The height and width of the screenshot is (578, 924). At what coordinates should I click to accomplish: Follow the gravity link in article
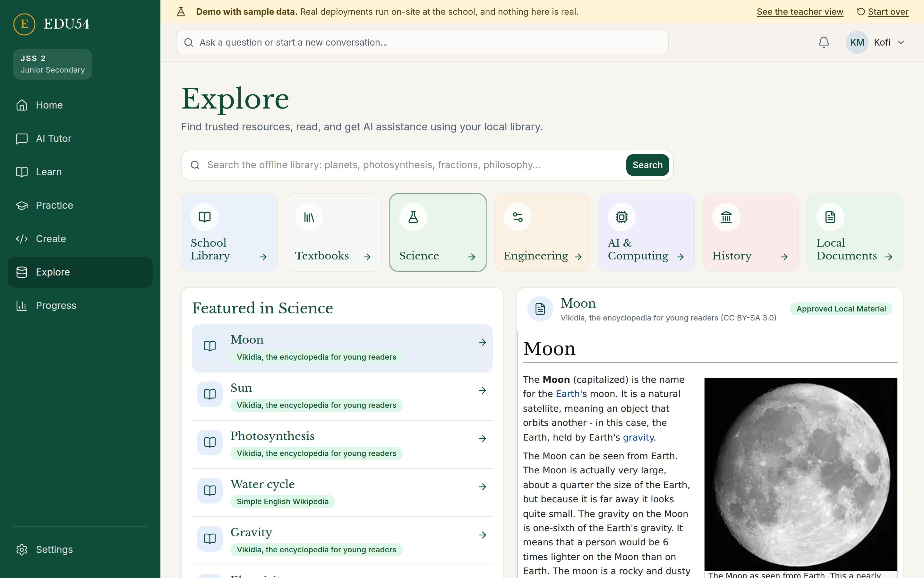(638, 437)
